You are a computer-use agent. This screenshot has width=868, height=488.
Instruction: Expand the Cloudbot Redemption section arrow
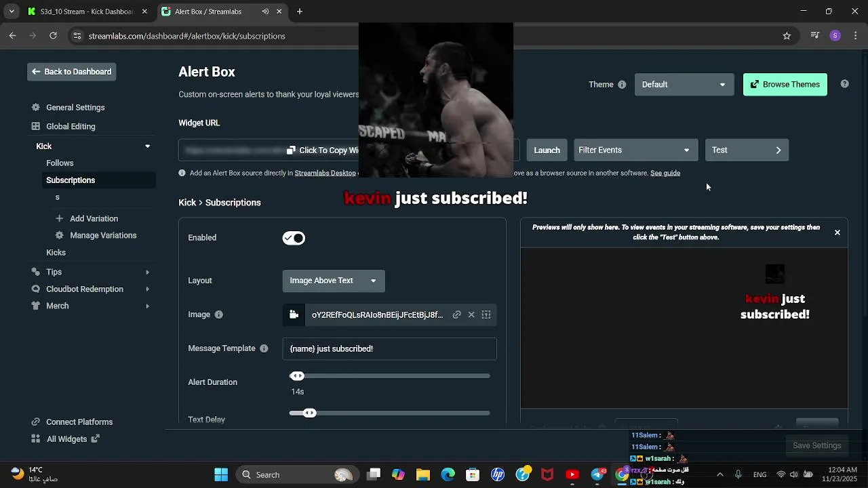147,289
